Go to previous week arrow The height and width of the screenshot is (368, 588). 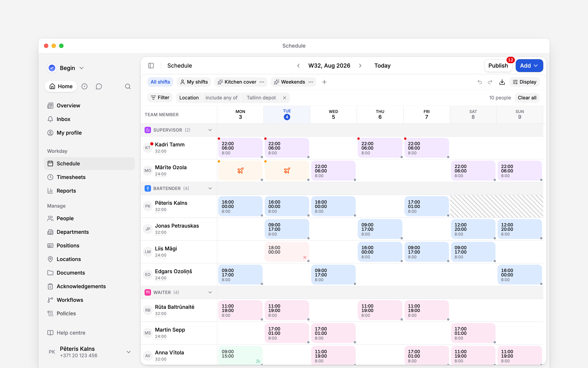pyautogui.click(x=298, y=66)
